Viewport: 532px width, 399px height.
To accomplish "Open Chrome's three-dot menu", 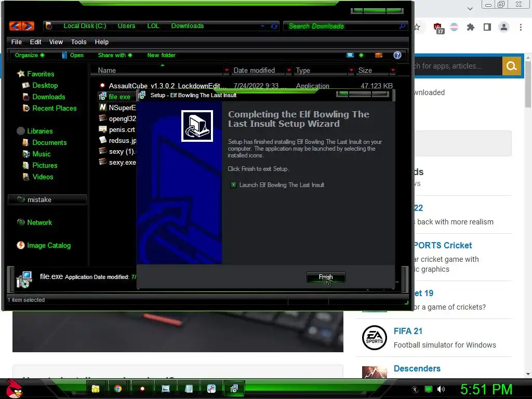I will (x=521, y=27).
